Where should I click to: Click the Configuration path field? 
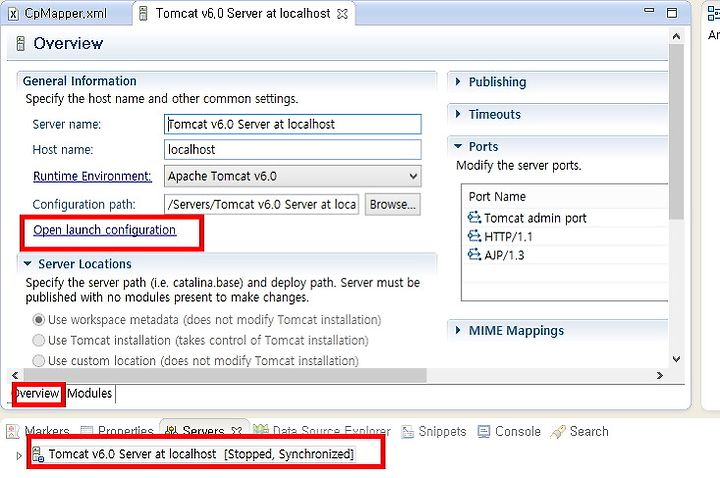coord(261,204)
